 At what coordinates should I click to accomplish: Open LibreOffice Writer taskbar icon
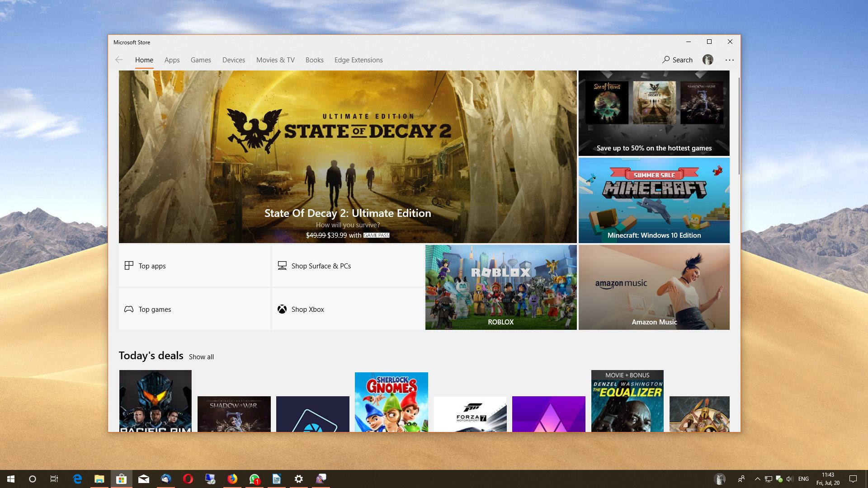pyautogui.click(x=277, y=479)
